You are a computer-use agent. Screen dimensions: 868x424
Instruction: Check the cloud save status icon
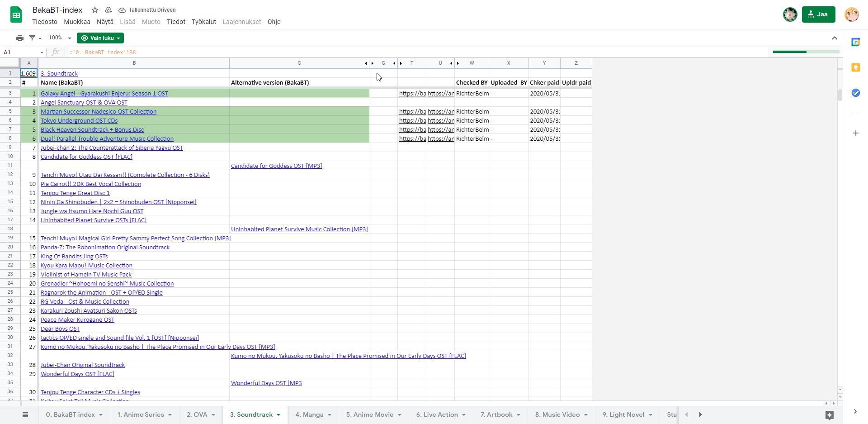(122, 10)
